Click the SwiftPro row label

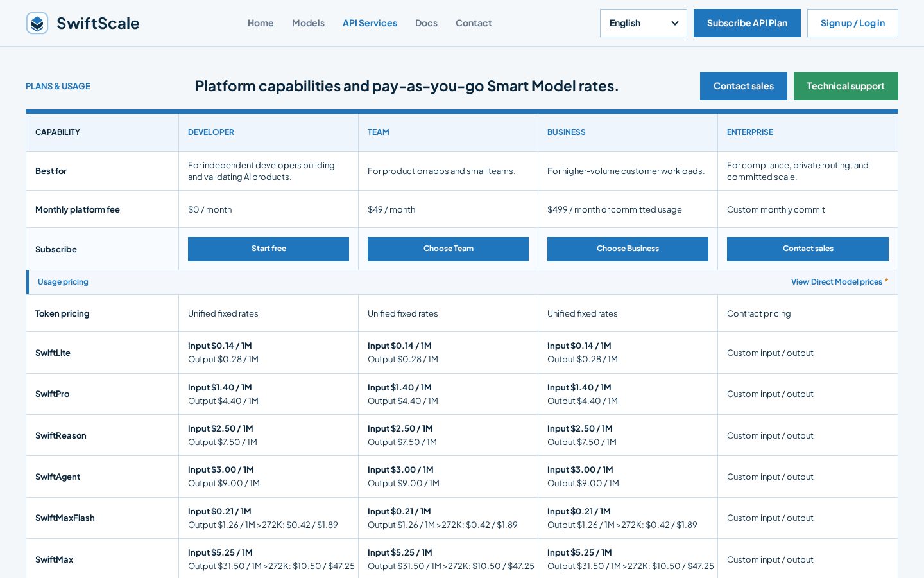point(52,394)
